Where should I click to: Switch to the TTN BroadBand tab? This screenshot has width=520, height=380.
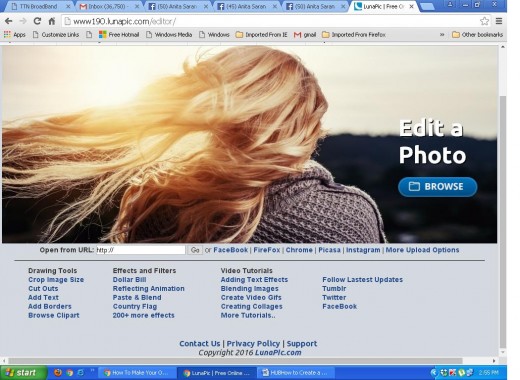pos(37,6)
